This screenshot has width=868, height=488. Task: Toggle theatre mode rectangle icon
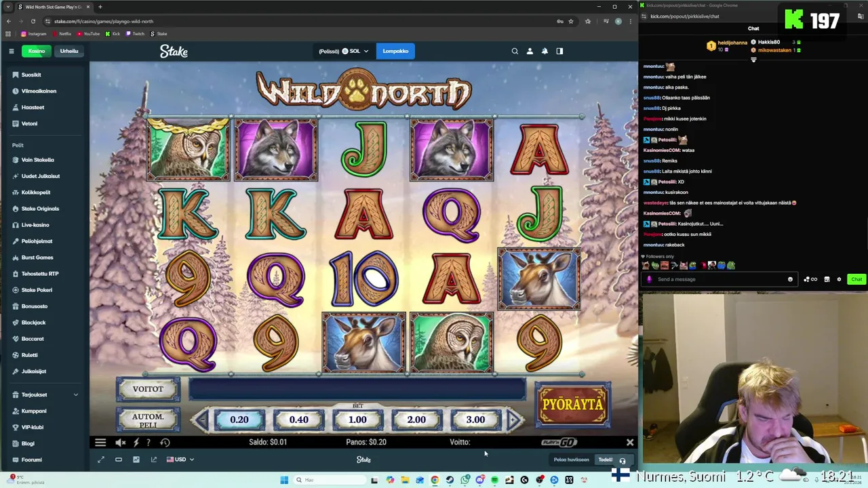coord(119,460)
